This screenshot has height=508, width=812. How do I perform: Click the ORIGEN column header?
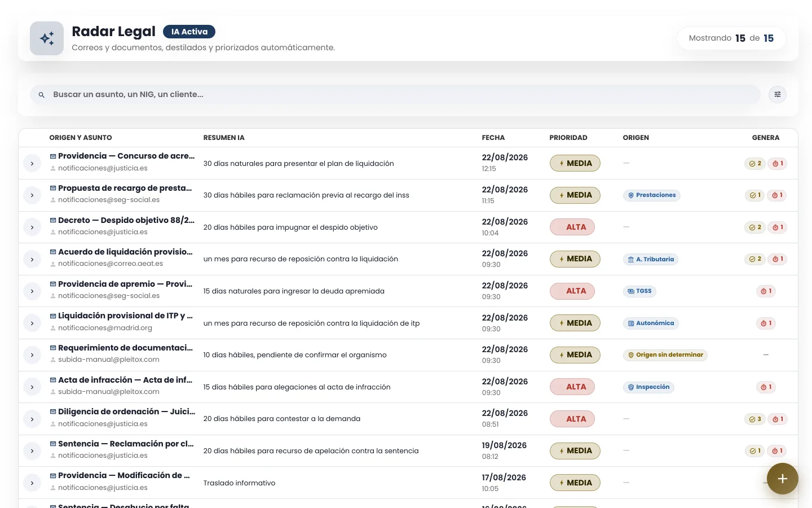pyautogui.click(x=636, y=138)
